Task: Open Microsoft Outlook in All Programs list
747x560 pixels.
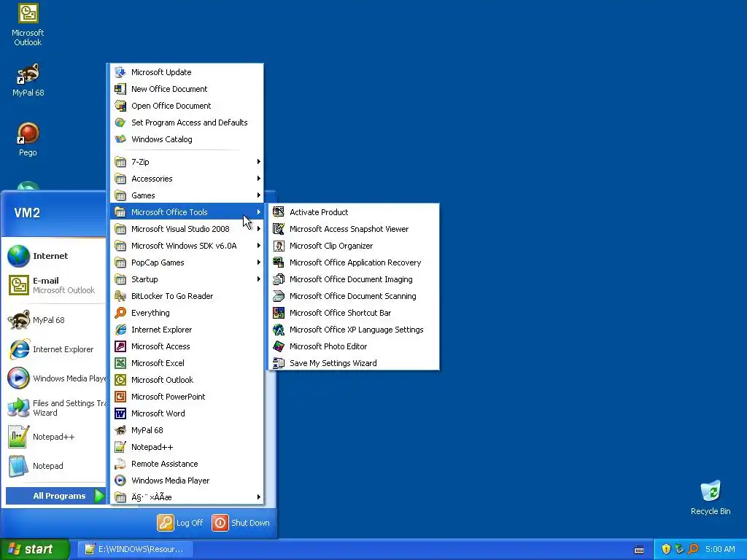Action: pyautogui.click(x=187, y=379)
